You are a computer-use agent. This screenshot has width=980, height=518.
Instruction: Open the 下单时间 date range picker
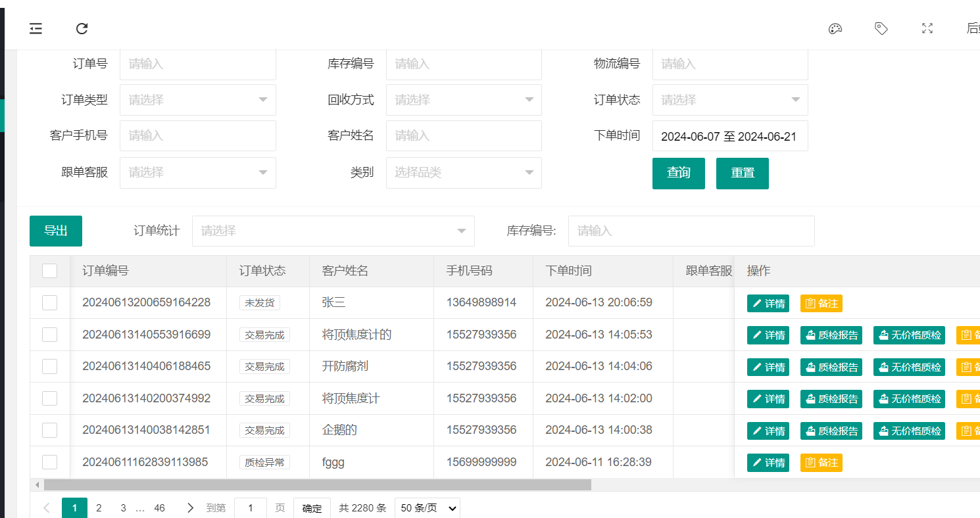tap(730, 136)
